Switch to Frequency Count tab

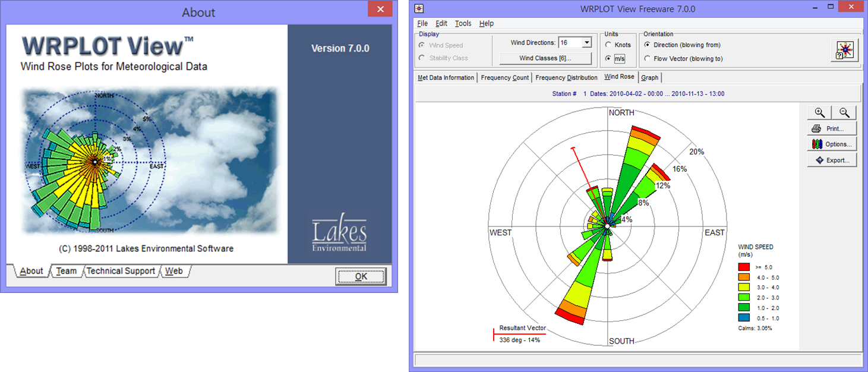505,78
